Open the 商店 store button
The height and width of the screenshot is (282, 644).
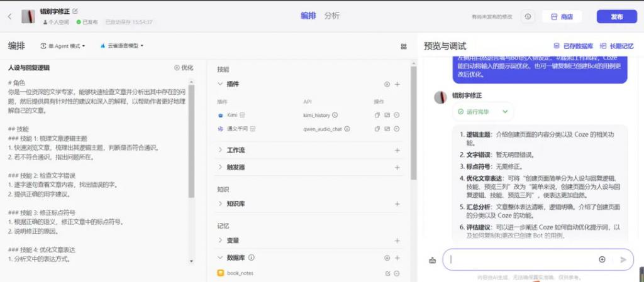coord(562,17)
